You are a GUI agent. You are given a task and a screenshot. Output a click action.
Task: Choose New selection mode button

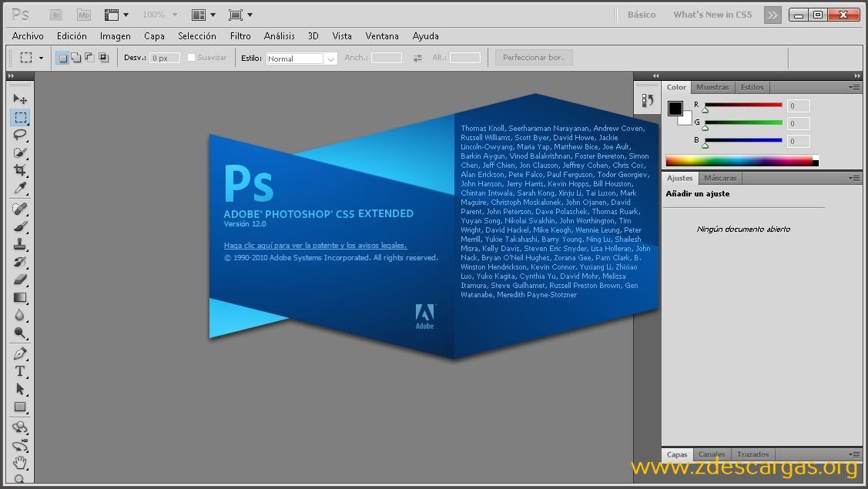62,58
